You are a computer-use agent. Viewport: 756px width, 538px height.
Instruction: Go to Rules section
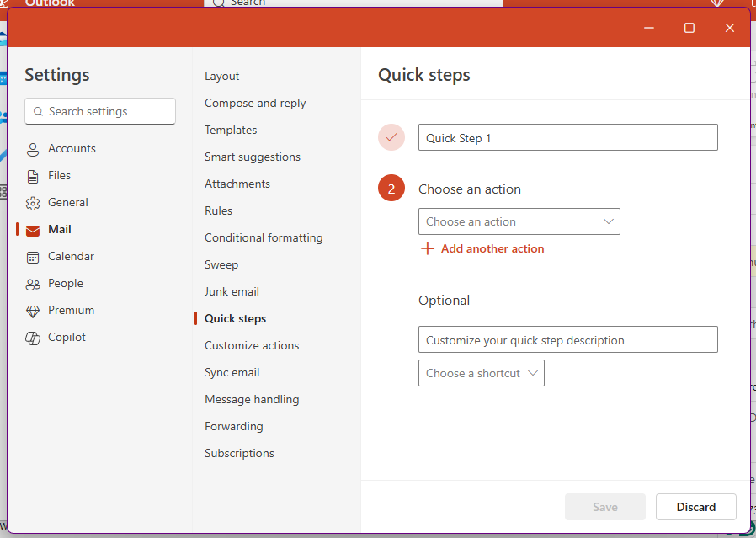click(218, 211)
